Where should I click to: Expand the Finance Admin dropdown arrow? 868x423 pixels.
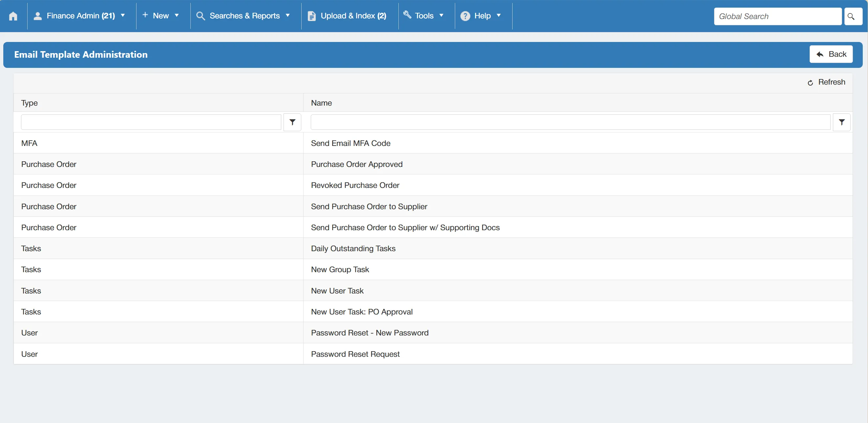click(123, 15)
